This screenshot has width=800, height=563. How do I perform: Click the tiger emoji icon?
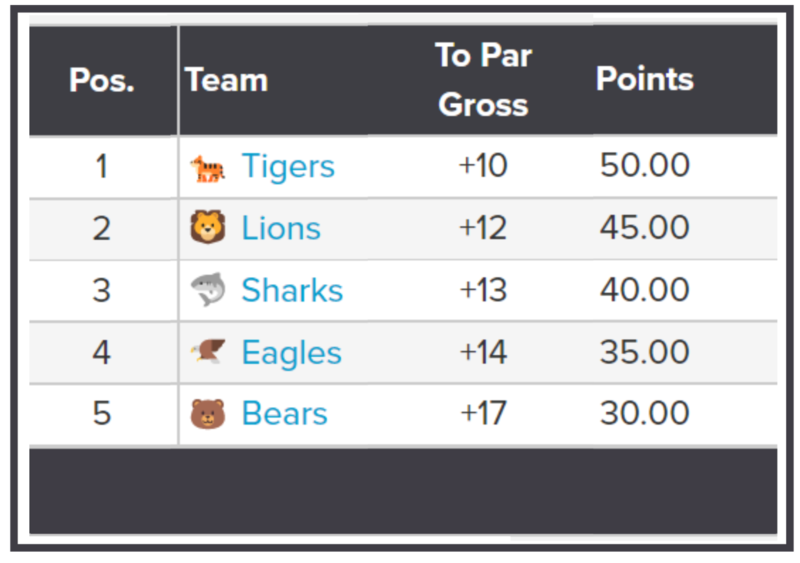point(207,167)
